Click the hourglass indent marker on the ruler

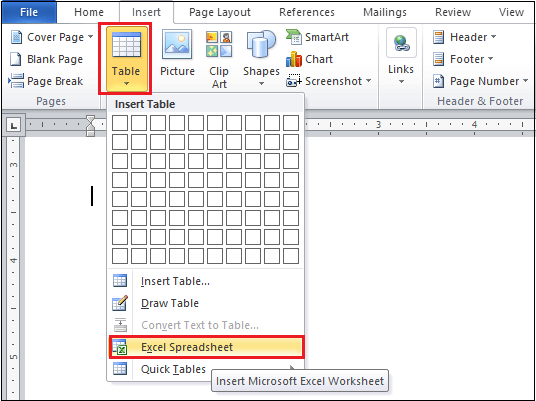pos(91,125)
